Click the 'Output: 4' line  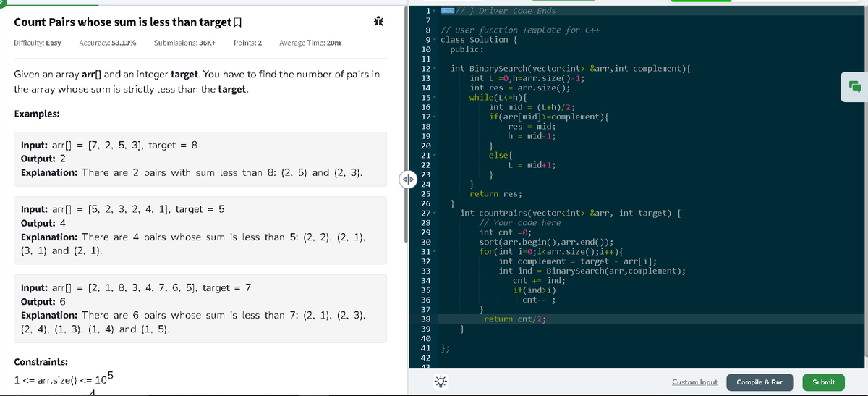point(43,223)
